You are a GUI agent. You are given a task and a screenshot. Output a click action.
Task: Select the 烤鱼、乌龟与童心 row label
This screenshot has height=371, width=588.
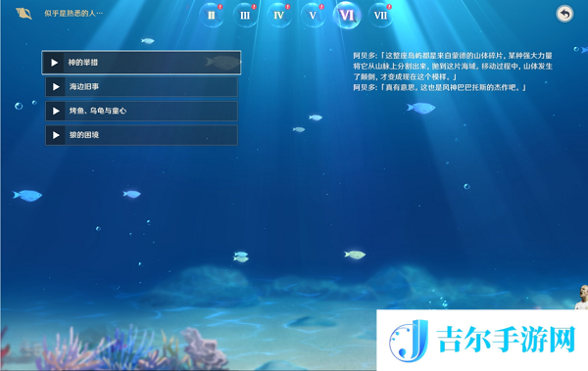98,111
